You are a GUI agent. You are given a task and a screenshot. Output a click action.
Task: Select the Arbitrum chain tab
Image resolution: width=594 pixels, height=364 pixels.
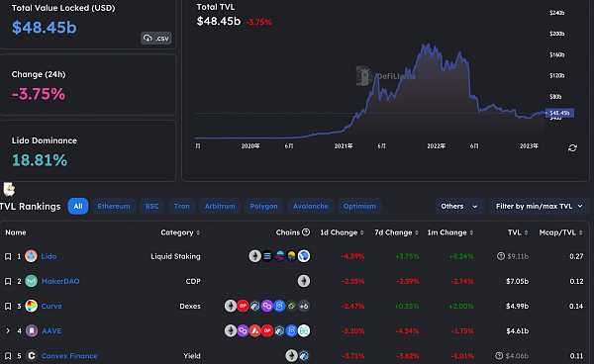pos(220,206)
